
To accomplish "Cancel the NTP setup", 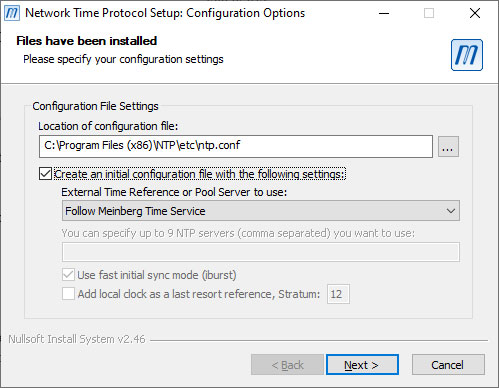I will pyautogui.click(x=448, y=365).
